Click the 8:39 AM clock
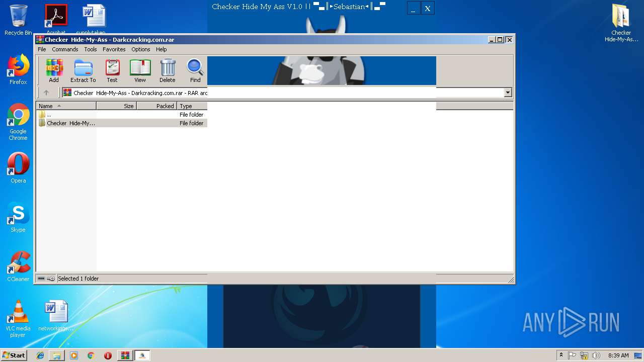The width and height of the screenshot is (644, 362). tap(618, 355)
